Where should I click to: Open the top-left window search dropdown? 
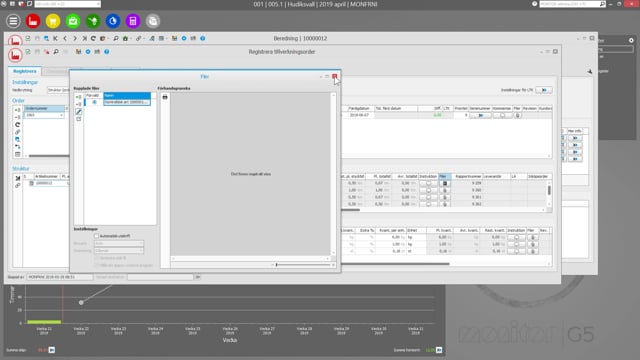click(x=68, y=4)
